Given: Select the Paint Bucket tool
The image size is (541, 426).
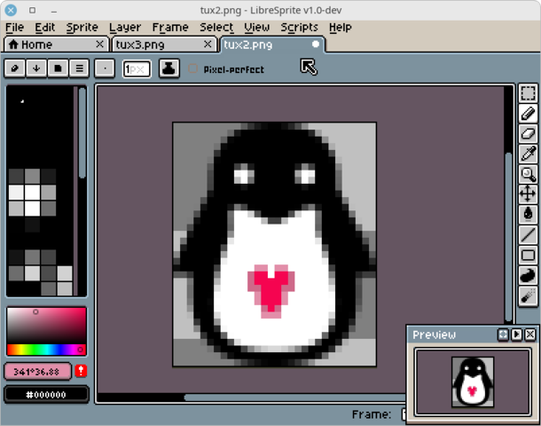Looking at the screenshot, I should click(528, 214).
